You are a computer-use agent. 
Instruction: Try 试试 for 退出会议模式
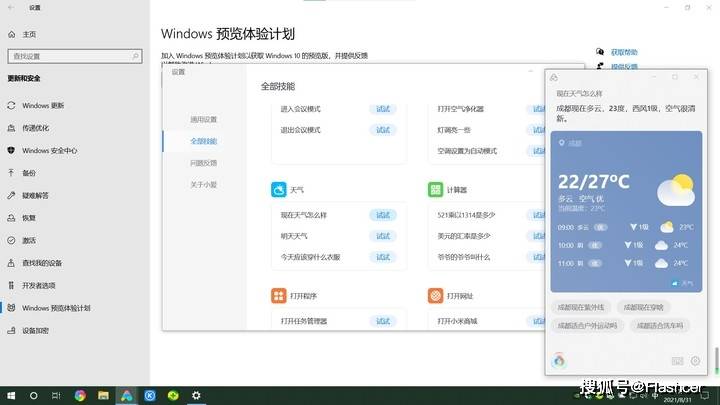(383, 130)
